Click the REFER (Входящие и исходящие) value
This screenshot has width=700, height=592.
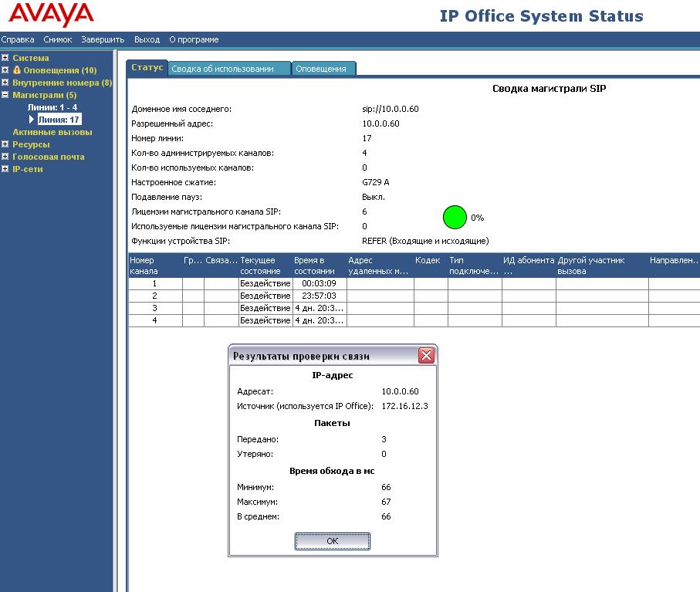425,241
